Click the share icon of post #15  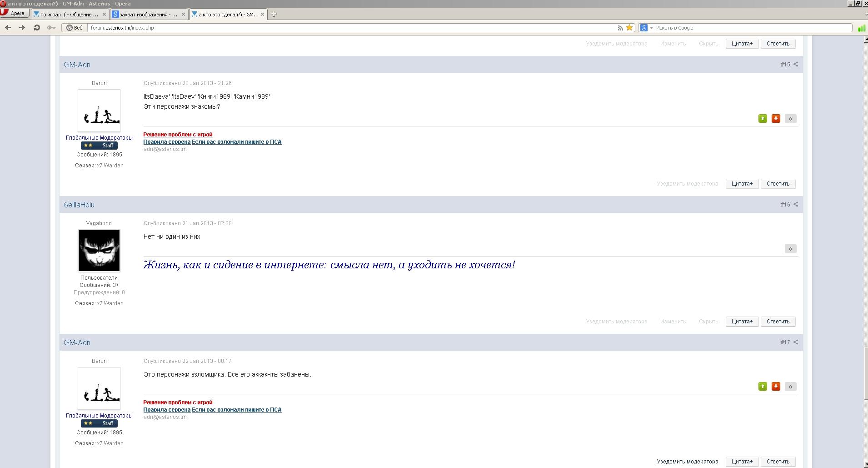coord(795,65)
